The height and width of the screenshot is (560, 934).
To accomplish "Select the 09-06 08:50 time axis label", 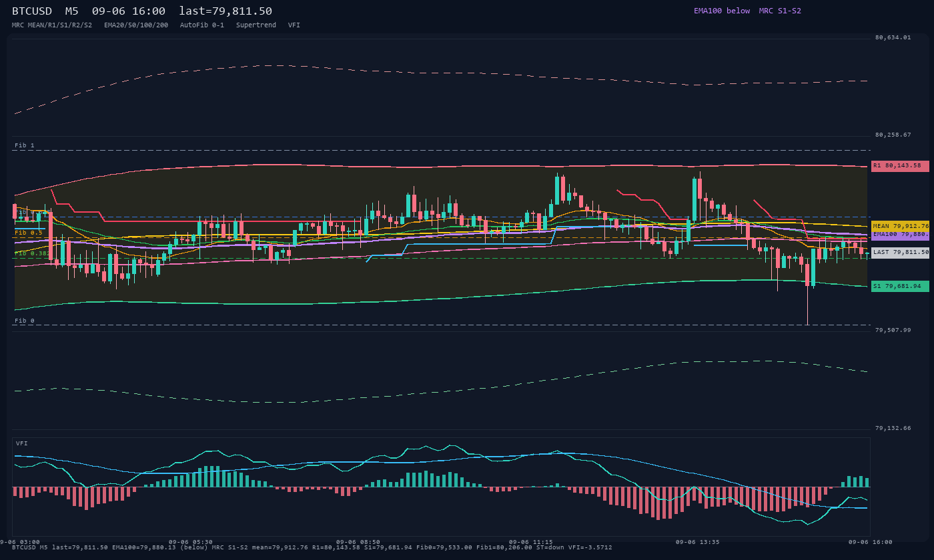I will 358,542.
